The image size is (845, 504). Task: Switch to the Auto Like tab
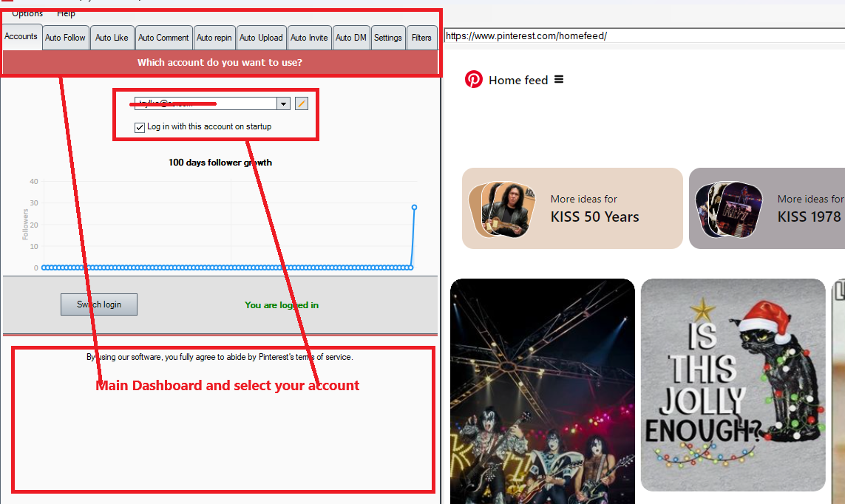coord(112,38)
